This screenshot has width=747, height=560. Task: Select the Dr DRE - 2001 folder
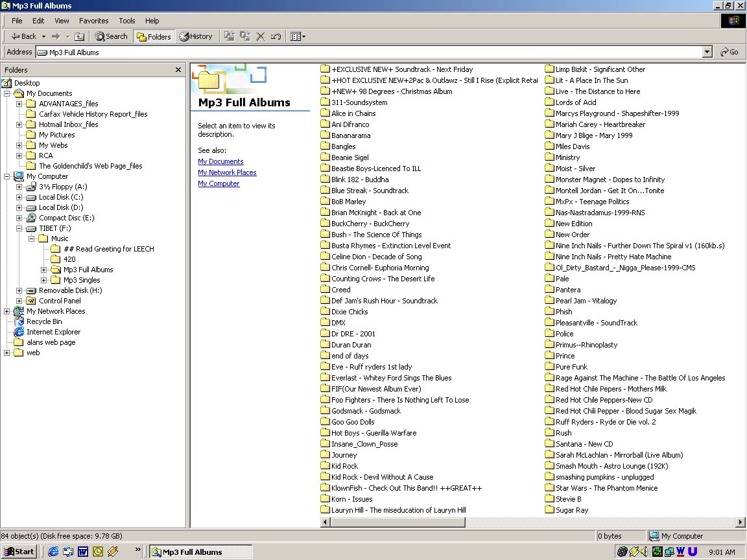click(x=353, y=334)
